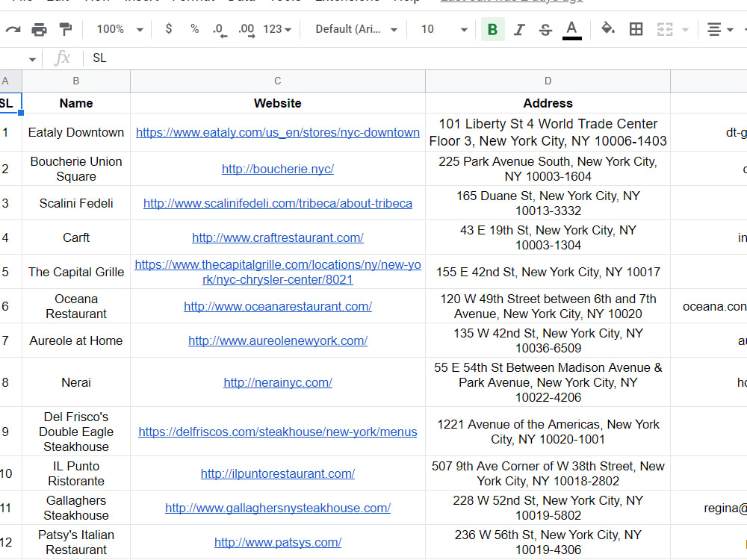Select the 236 W 56th St address cell

tap(548, 542)
